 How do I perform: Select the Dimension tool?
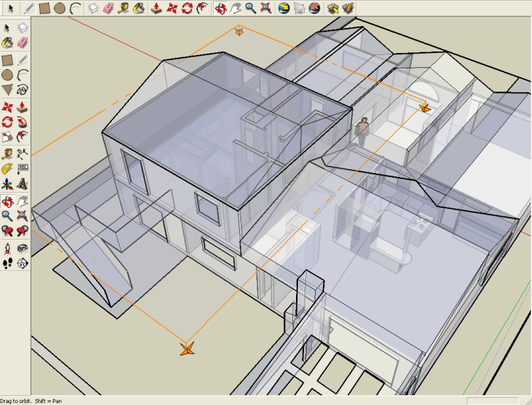click(23, 154)
